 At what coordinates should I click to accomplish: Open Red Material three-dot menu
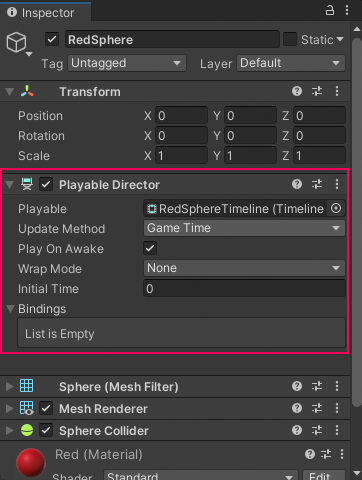point(342,454)
